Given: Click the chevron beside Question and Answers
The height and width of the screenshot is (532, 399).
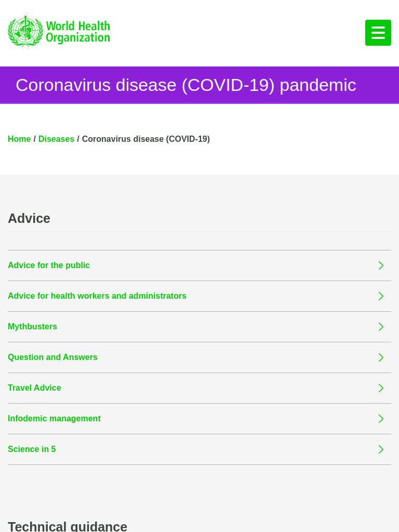Looking at the screenshot, I should 381,357.
